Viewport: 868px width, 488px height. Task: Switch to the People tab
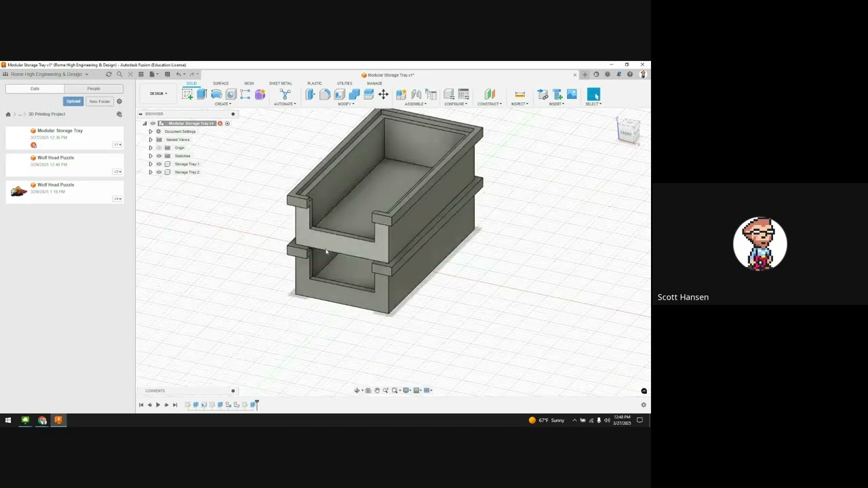click(94, 89)
